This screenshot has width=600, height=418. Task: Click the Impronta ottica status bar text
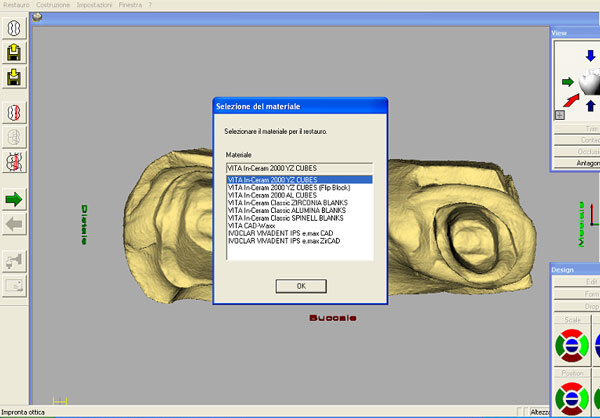pos(23,412)
